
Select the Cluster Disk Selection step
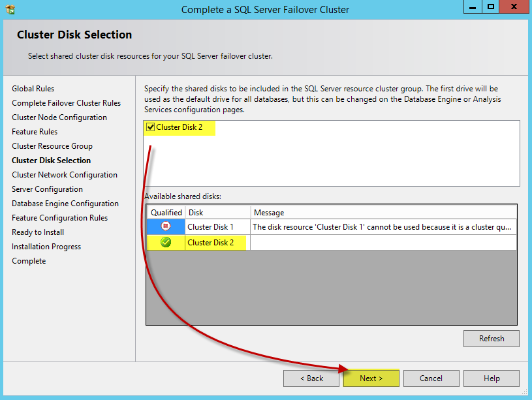(51, 161)
